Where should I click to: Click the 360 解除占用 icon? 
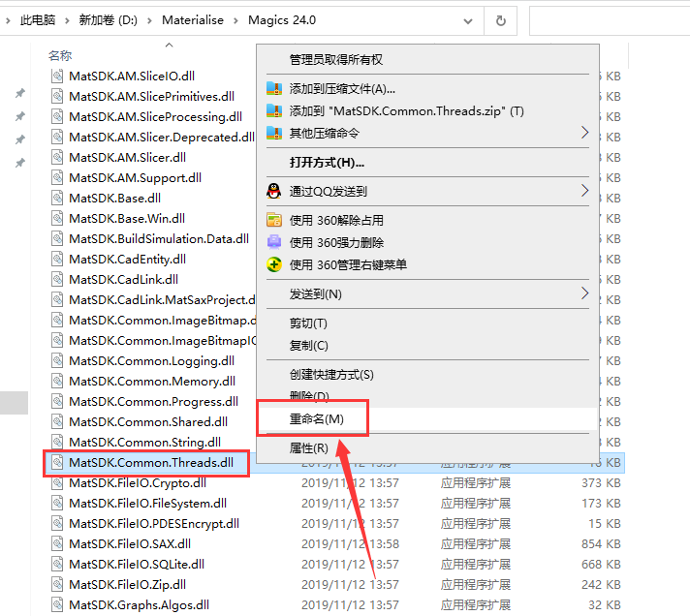(274, 220)
